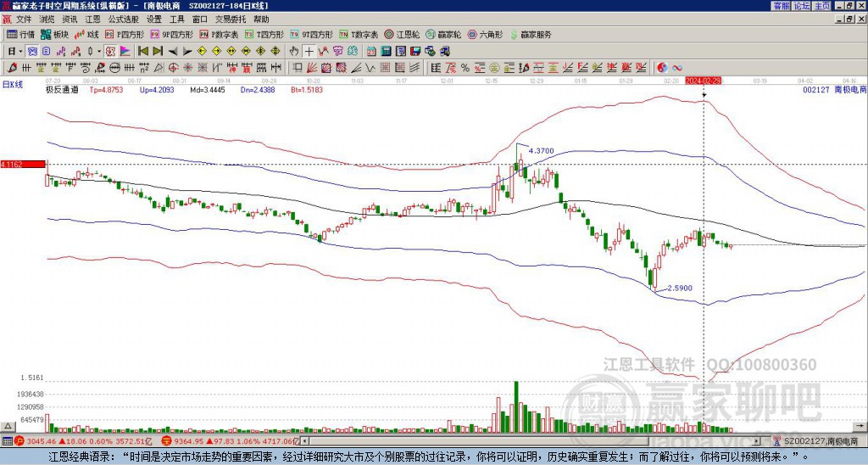
Task: Open the 文件 menu
Action: pos(24,20)
